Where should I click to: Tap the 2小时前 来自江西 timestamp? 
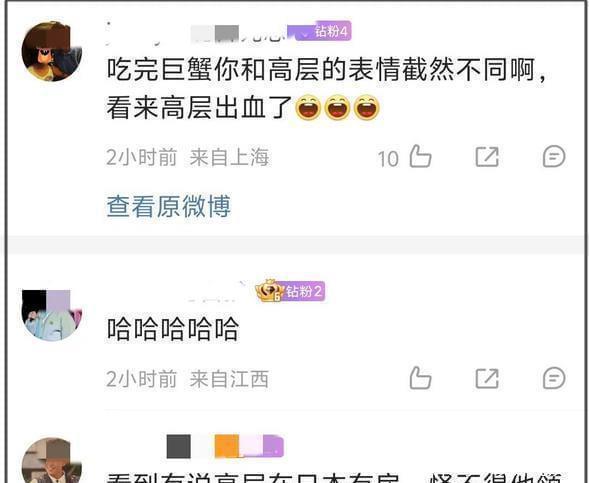[187, 379]
